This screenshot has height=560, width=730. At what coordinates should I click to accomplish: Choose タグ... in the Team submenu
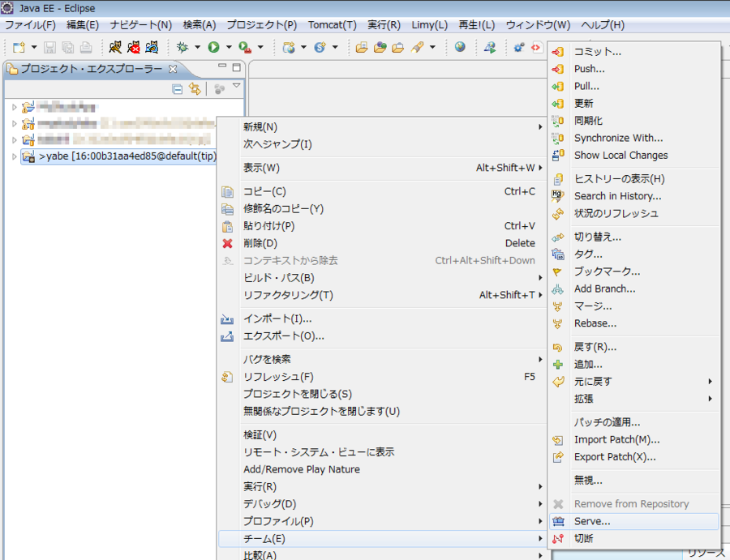point(634,254)
